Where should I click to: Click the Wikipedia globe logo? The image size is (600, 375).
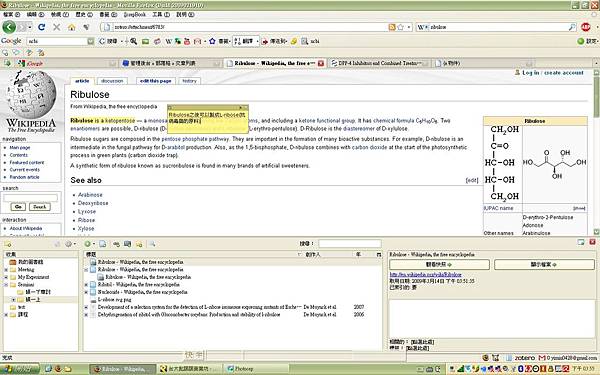(31, 102)
